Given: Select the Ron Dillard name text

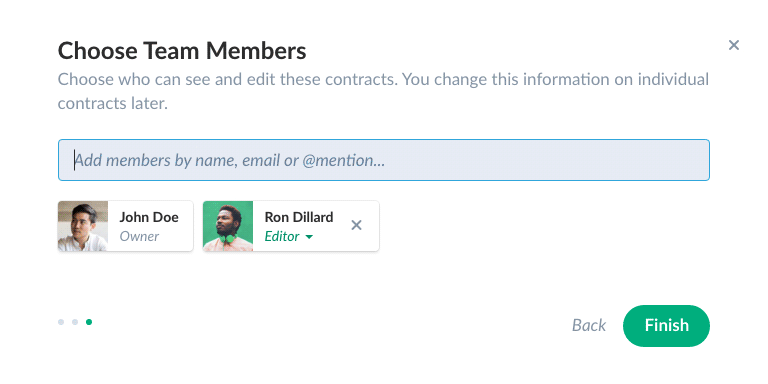Looking at the screenshot, I should [x=299, y=217].
